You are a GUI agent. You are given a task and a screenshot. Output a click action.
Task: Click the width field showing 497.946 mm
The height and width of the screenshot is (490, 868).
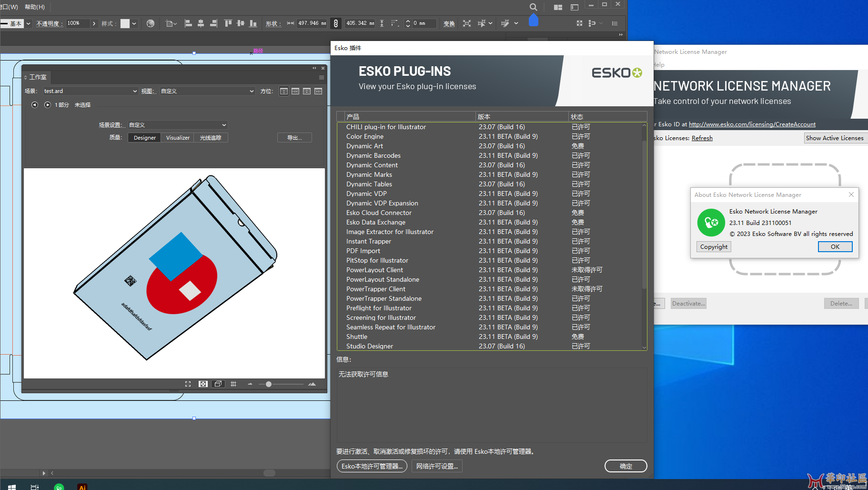point(312,23)
